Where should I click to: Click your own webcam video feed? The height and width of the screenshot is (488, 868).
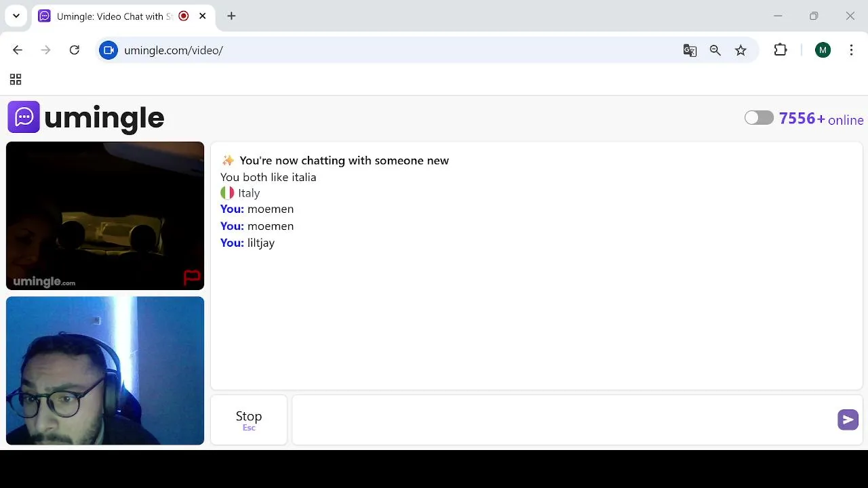[105, 371]
